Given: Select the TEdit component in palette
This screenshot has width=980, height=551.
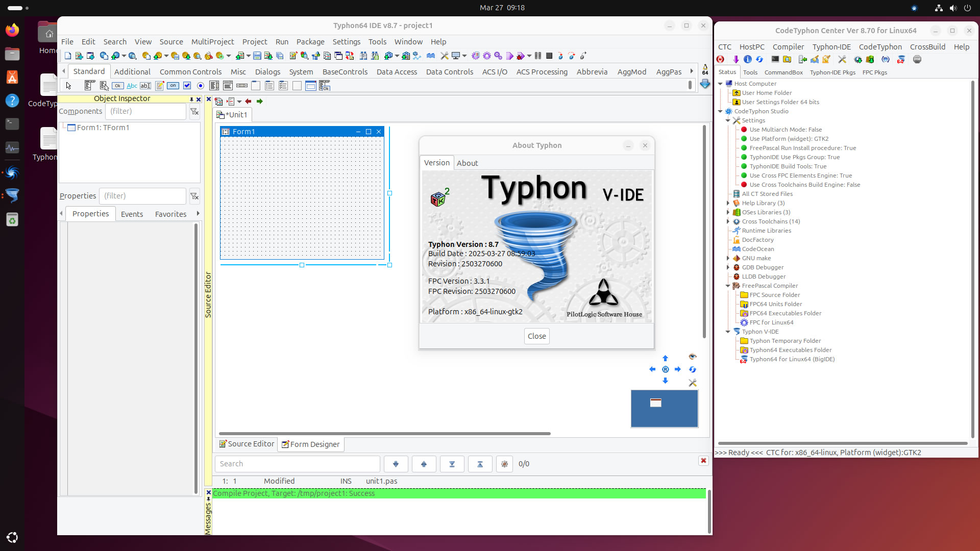Looking at the screenshot, I should (145, 86).
